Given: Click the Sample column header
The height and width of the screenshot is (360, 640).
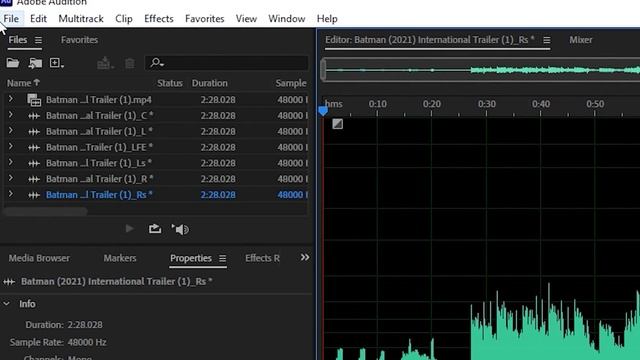Looking at the screenshot, I should pyautogui.click(x=291, y=83).
